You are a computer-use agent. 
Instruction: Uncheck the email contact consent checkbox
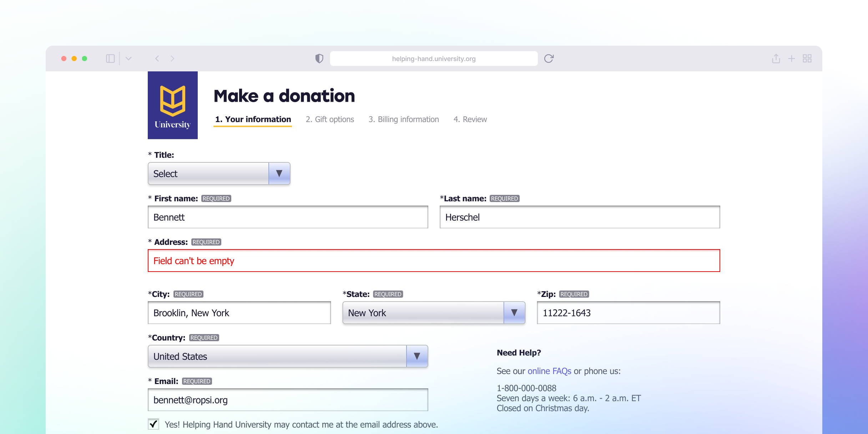point(153,424)
